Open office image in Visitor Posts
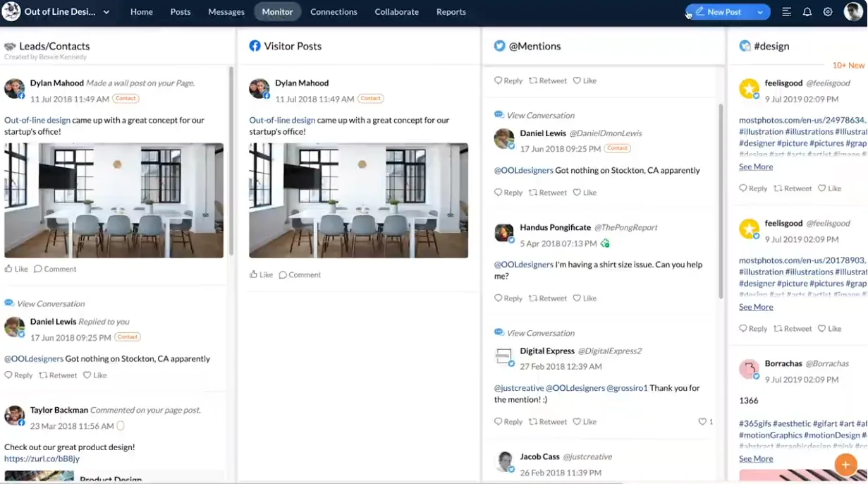Viewport: 868px width, 484px height. pyautogui.click(x=358, y=200)
